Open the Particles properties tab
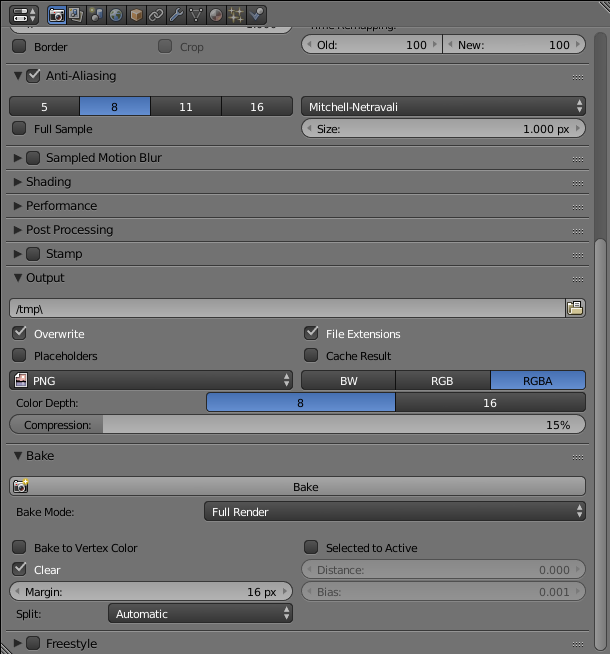Image resolution: width=610 pixels, height=654 pixels. [x=236, y=15]
